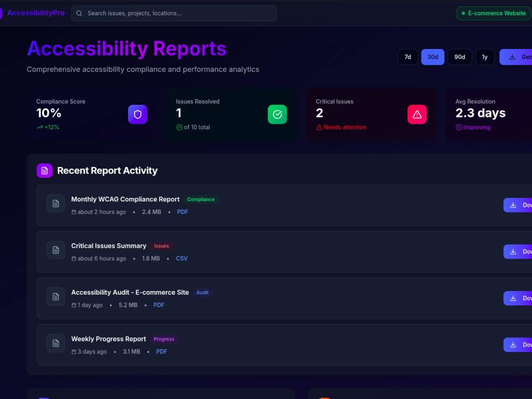The width and height of the screenshot is (532, 399).
Task: Select the 30d time range
Action: tap(433, 57)
